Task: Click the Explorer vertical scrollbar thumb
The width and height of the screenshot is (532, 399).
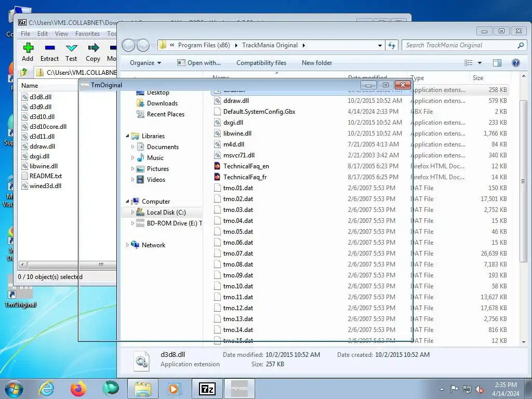Action: (x=523, y=181)
